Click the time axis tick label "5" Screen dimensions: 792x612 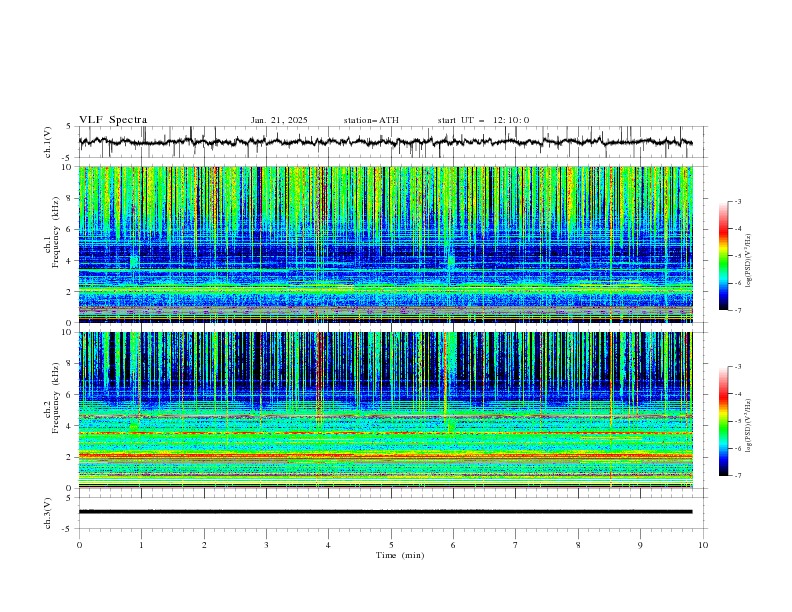pos(391,545)
